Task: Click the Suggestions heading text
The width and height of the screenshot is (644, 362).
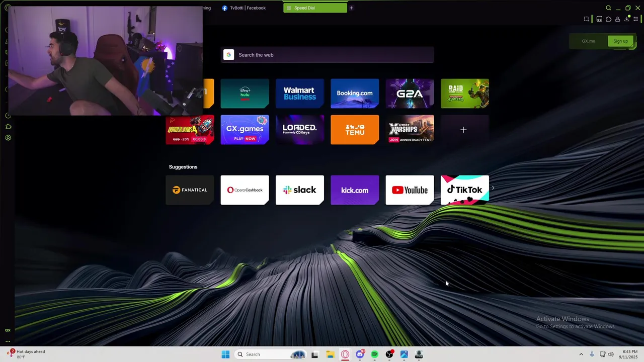Action: point(183,167)
